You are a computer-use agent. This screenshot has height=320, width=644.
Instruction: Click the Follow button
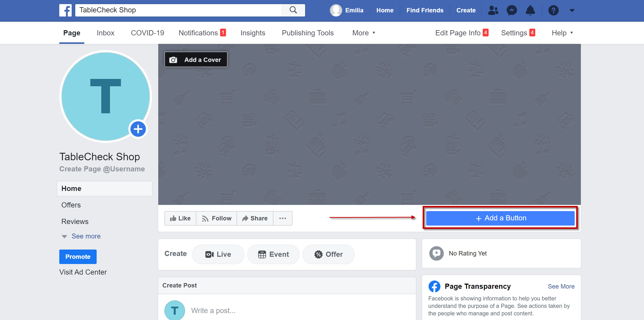click(217, 218)
